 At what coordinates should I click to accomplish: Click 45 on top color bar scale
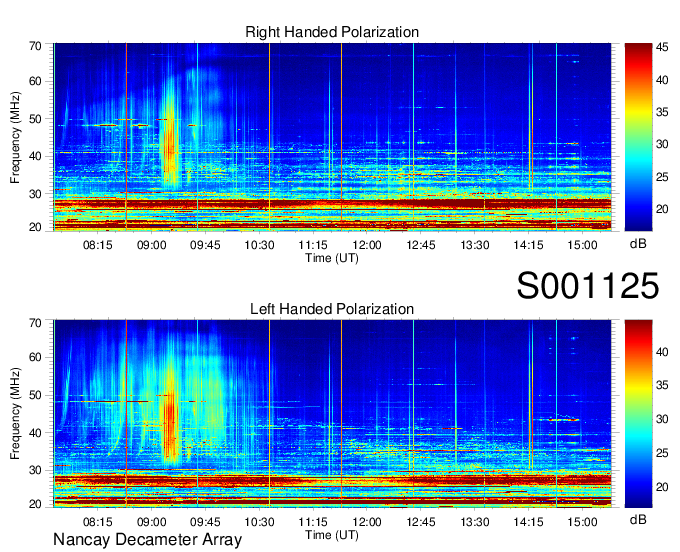tap(662, 48)
